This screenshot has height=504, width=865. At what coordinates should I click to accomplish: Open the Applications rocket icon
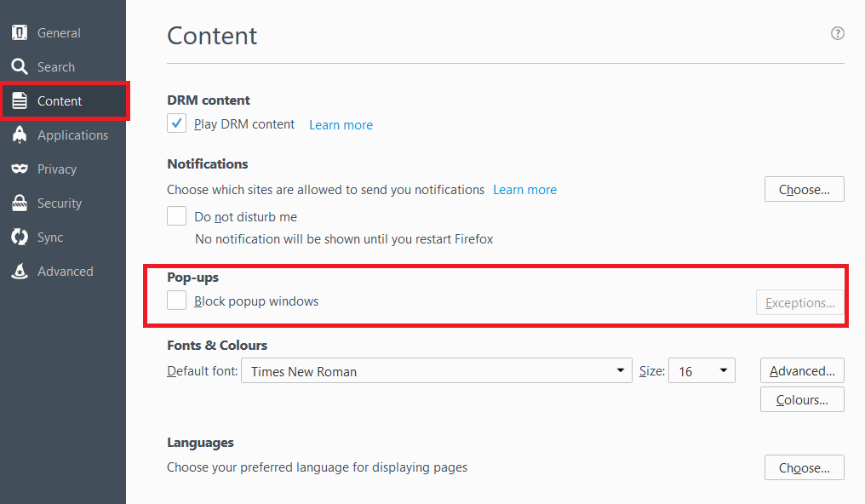20,135
